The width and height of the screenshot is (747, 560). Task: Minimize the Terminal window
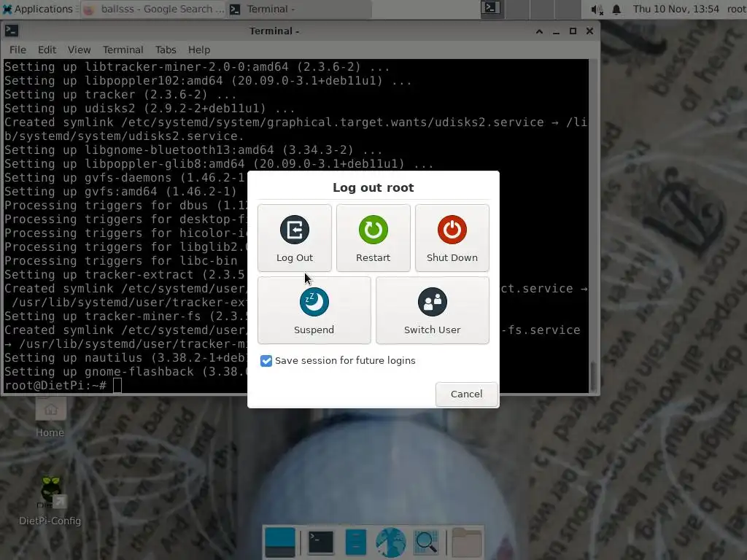point(556,31)
